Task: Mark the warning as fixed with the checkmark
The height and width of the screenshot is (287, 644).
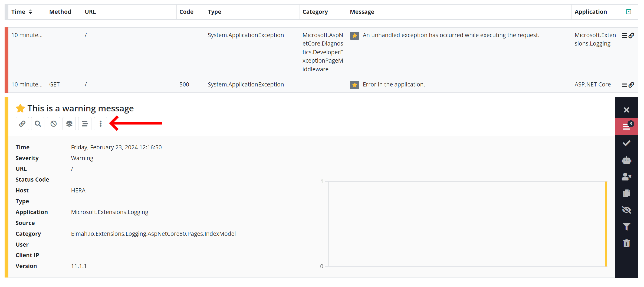Action: (x=626, y=143)
